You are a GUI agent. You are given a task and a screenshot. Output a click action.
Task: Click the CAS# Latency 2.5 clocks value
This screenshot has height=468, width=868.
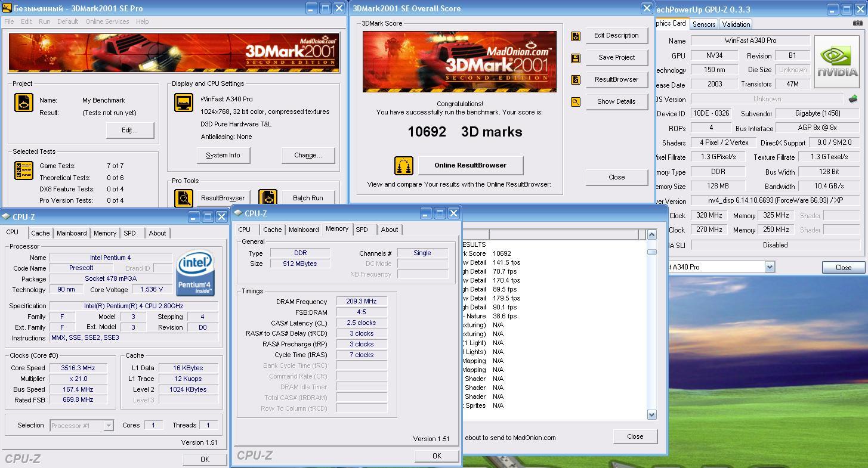coord(362,323)
